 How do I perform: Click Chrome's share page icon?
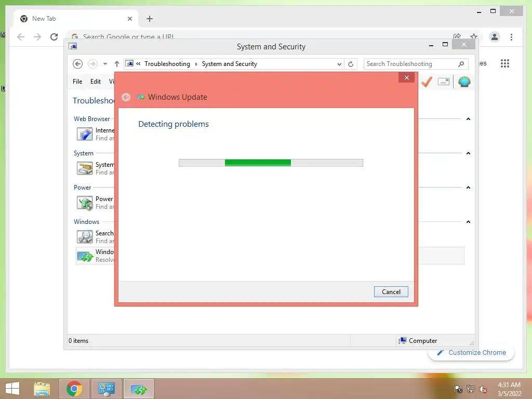point(457,36)
